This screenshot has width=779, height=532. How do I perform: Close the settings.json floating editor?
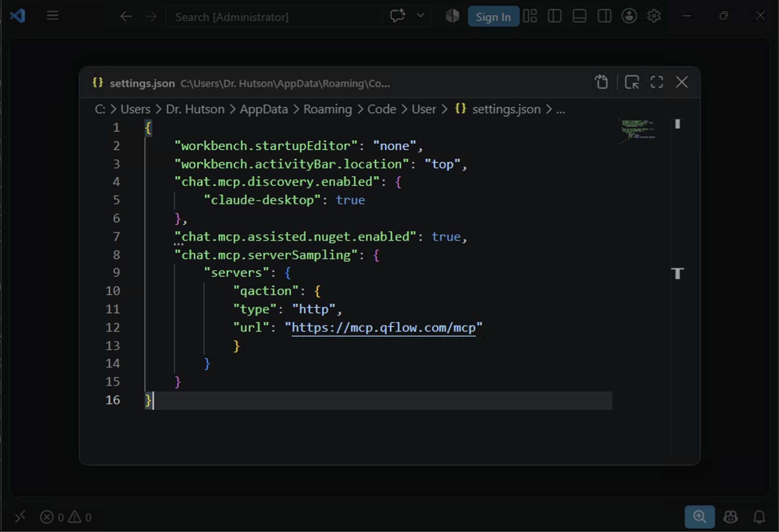682,82
